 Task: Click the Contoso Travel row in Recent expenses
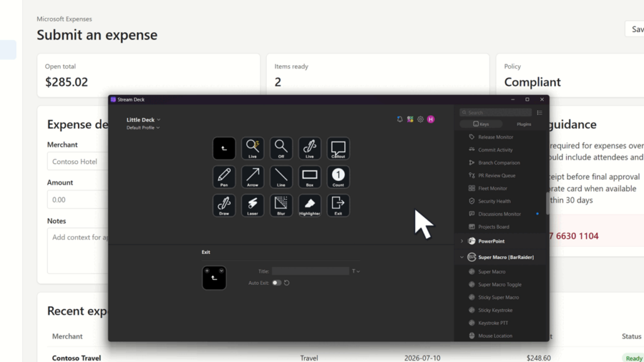[x=341, y=358]
